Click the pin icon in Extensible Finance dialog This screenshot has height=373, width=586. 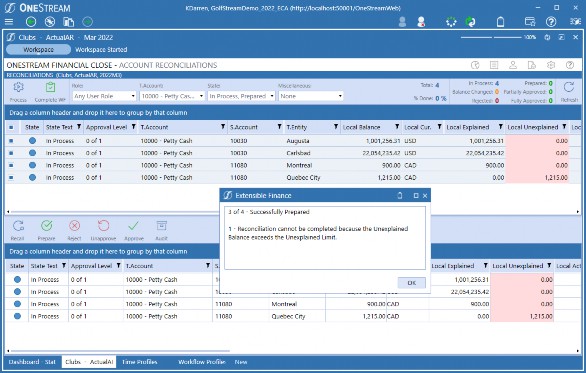tap(400, 195)
